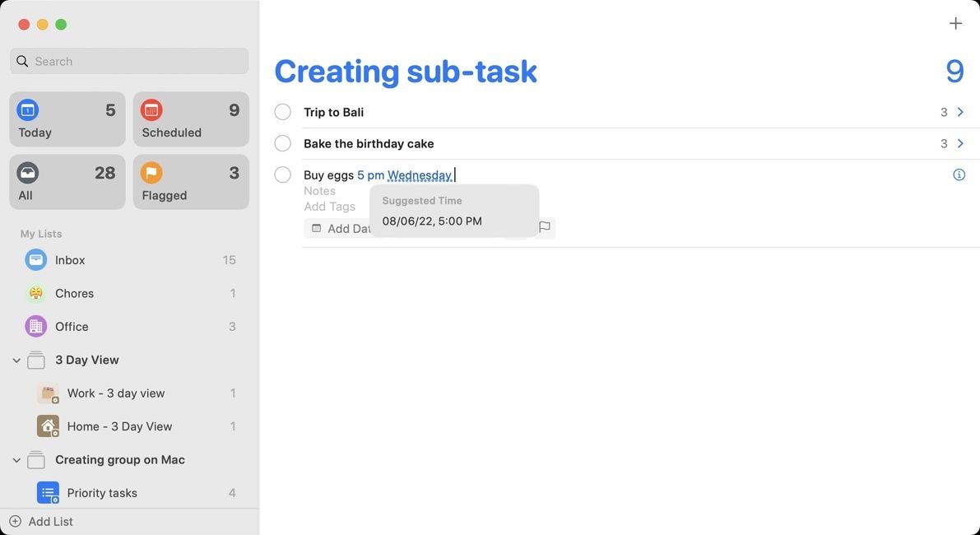Click inside the Search field
Viewport: 980px width, 535px height.
point(128,61)
